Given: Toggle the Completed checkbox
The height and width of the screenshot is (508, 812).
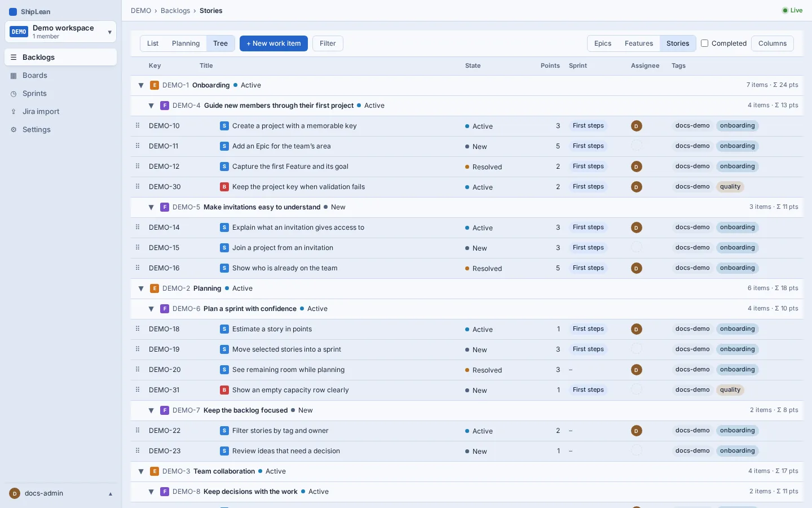Looking at the screenshot, I should pos(704,43).
